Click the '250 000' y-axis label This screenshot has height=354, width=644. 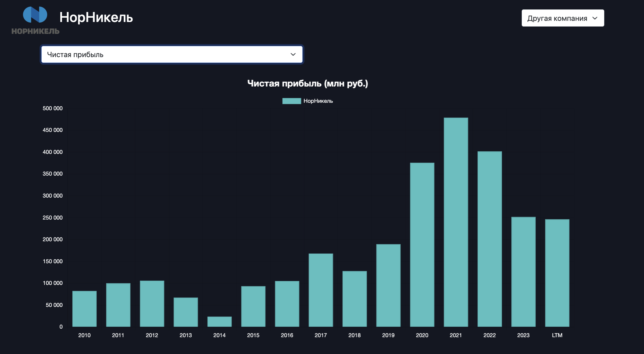tap(53, 218)
